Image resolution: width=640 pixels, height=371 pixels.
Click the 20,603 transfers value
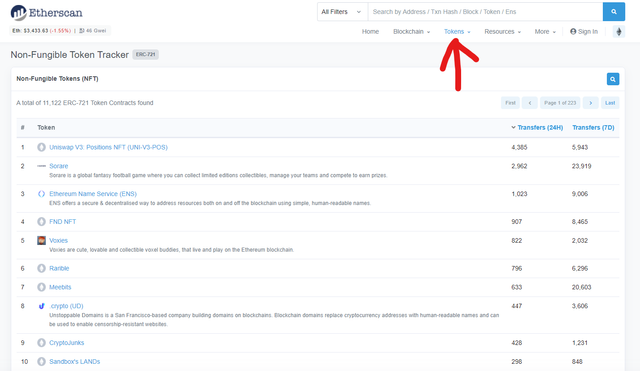pos(581,287)
